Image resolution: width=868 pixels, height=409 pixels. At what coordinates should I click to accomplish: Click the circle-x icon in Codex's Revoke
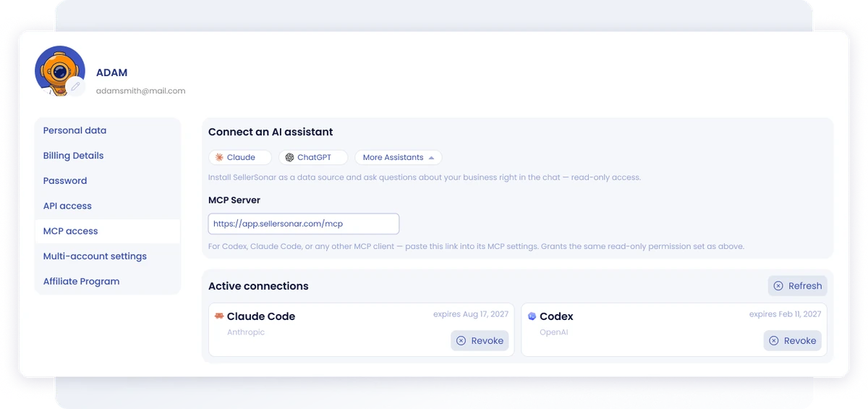tap(774, 341)
